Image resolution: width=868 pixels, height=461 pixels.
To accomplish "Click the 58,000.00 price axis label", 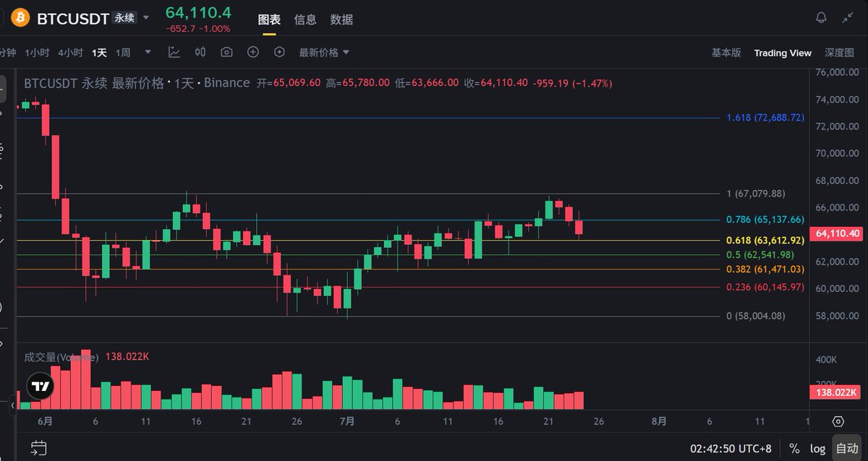I will (x=838, y=316).
